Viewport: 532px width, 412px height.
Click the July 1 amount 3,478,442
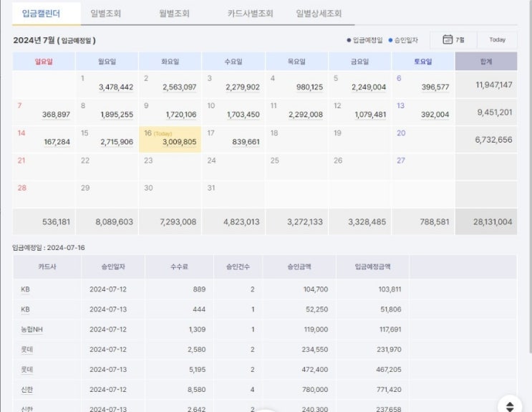[x=116, y=87]
